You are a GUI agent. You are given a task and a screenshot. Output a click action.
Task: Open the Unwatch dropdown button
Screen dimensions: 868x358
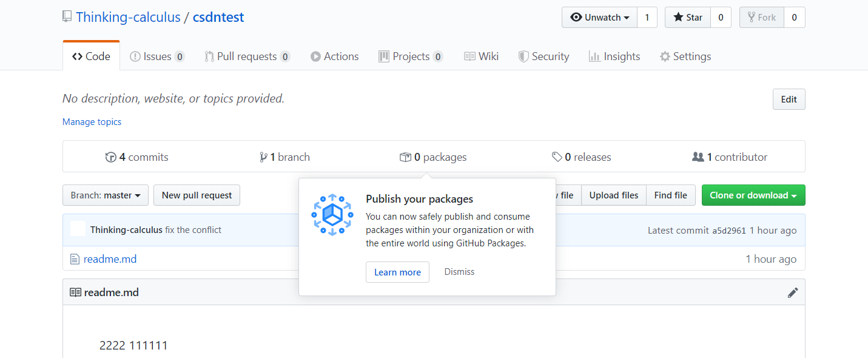click(x=599, y=18)
